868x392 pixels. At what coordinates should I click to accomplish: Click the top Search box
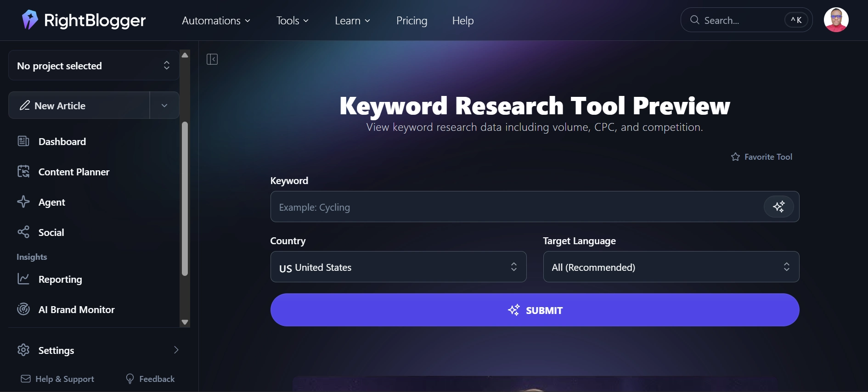746,20
